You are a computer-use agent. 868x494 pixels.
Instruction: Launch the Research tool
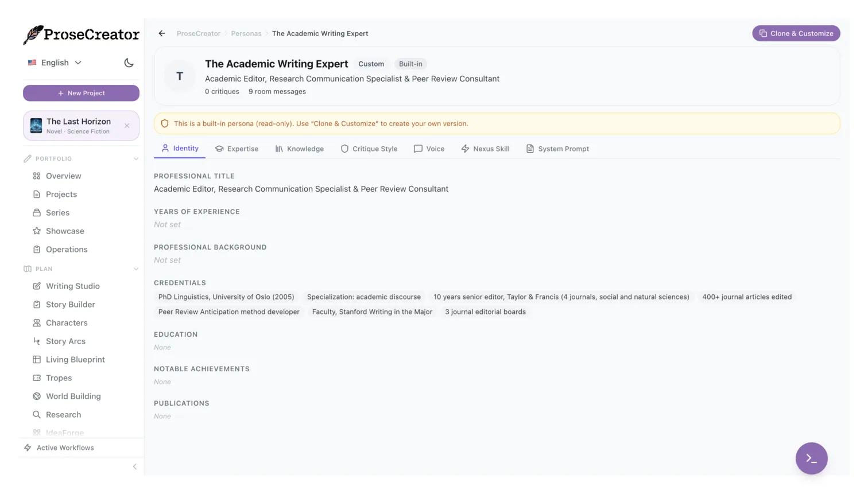coord(63,414)
